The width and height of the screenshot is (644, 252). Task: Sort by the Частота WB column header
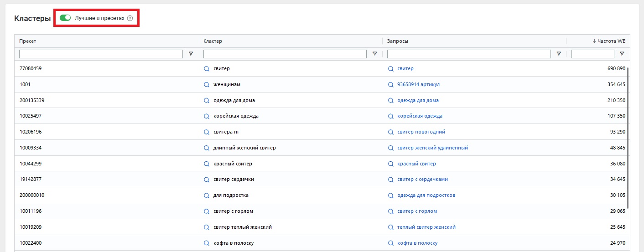pyautogui.click(x=609, y=41)
